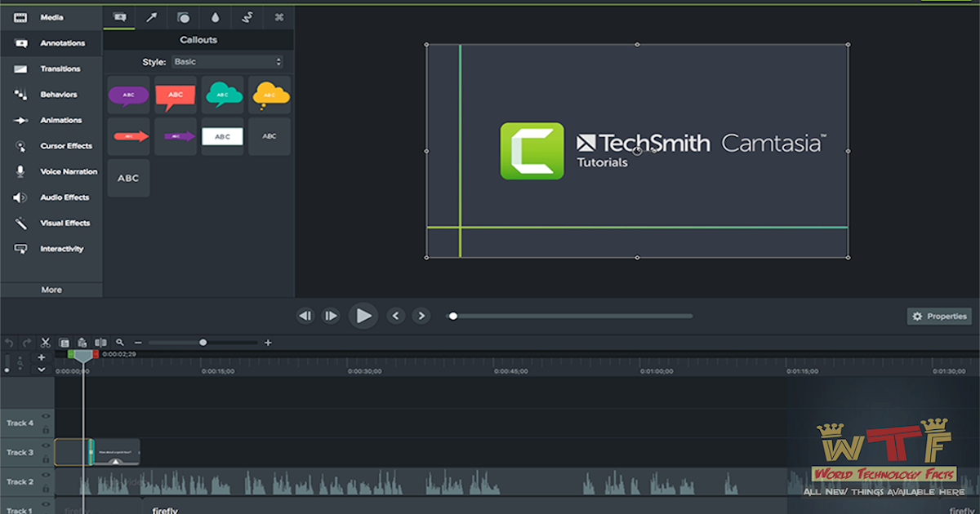
Task: Click the green Camtasia logo on canvas
Action: pyautogui.click(x=532, y=151)
